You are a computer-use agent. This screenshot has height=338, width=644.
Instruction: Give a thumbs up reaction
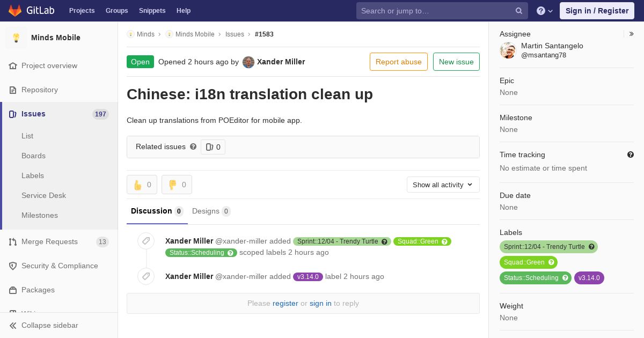coord(142,185)
